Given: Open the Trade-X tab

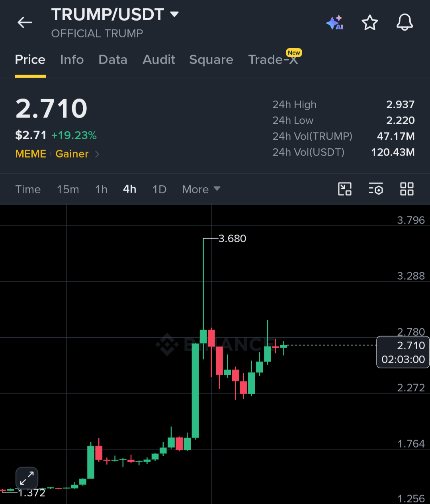Looking at the screenshot, I should click(273, 60).
